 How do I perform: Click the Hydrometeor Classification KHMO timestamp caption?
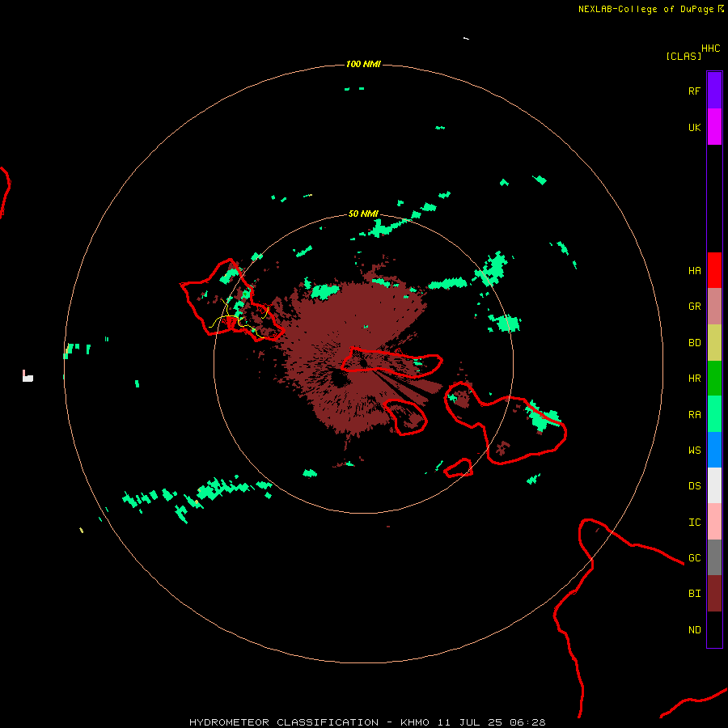coord(367,722)
